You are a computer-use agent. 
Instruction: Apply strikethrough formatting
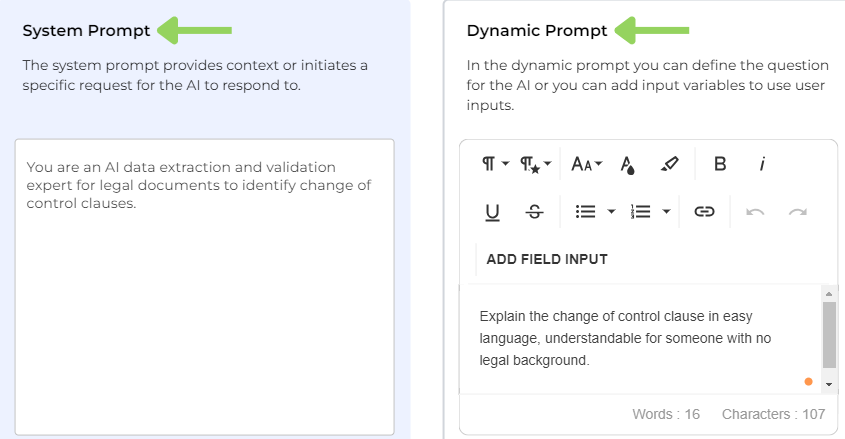[534, 212]
